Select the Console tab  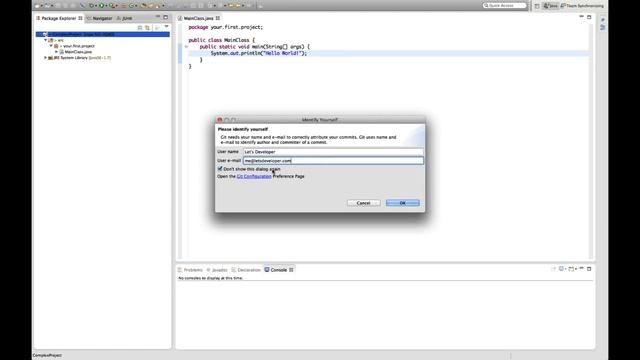(279, 270)
